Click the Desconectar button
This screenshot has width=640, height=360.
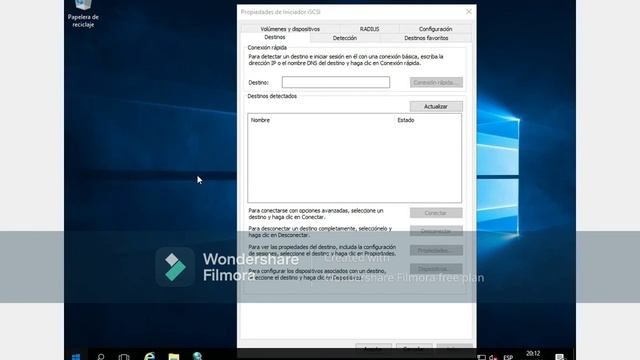tap(436, 231)
